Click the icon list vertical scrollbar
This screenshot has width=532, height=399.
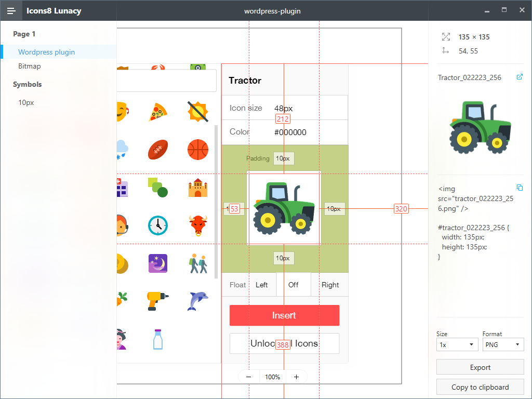tap(216, 202)
